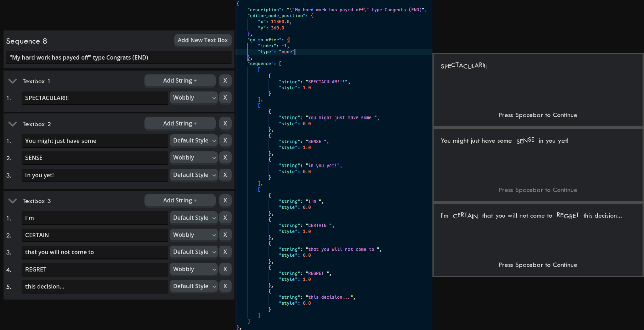The height and width of the screenshot is (330, 644).
Task: Remove the 'that you will not come to' string
Action: (225, 252)
